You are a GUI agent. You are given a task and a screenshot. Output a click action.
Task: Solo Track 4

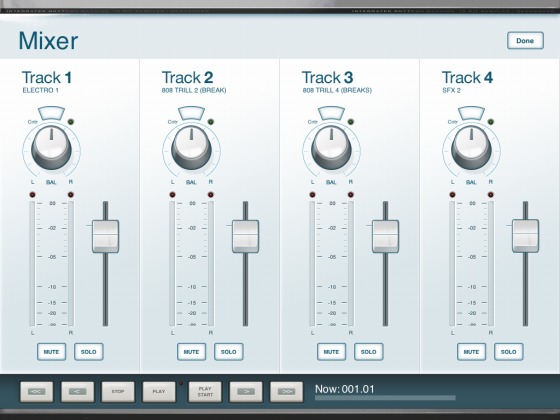(x=509, y=352)
